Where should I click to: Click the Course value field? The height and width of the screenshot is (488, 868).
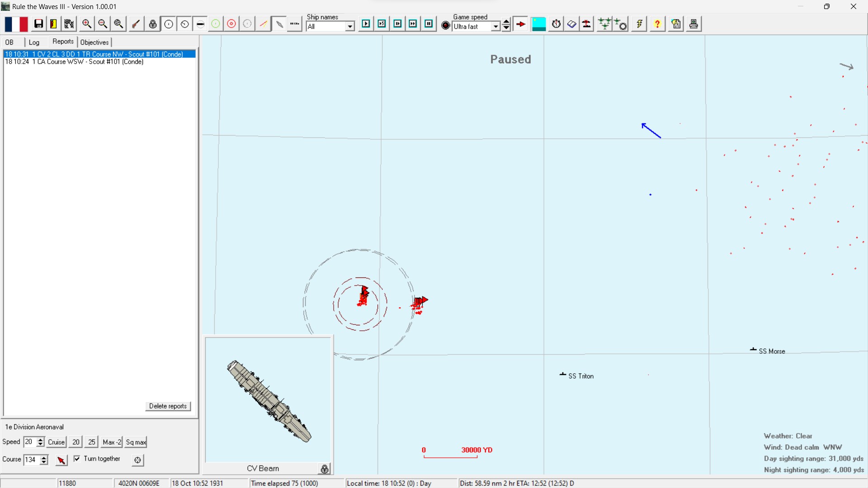coord(32,460)
